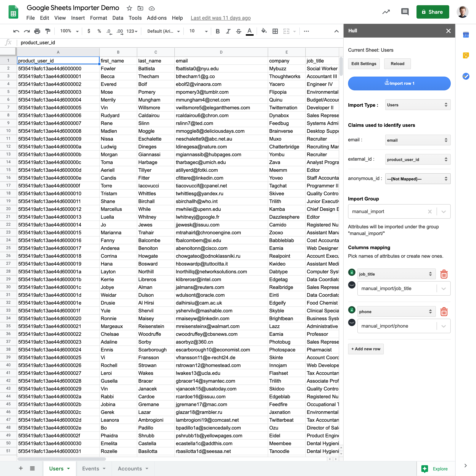This screenshot has width=476, height=476.
Task: Toggle bold formatting
Action: tap(218, 31)
